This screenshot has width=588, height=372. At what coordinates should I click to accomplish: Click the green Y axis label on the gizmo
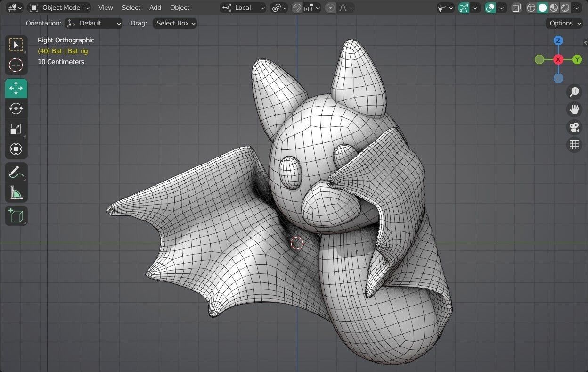[577, 59]
